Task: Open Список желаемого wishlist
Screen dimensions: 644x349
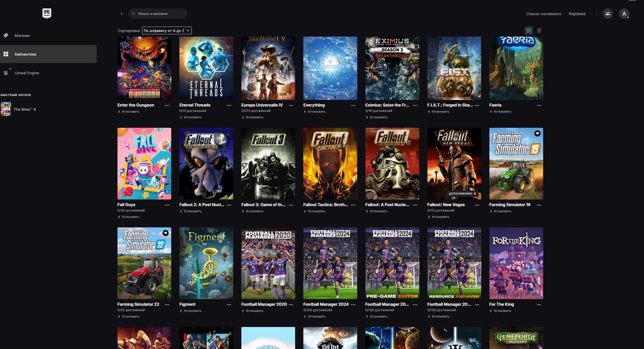Action: (544, 14)
